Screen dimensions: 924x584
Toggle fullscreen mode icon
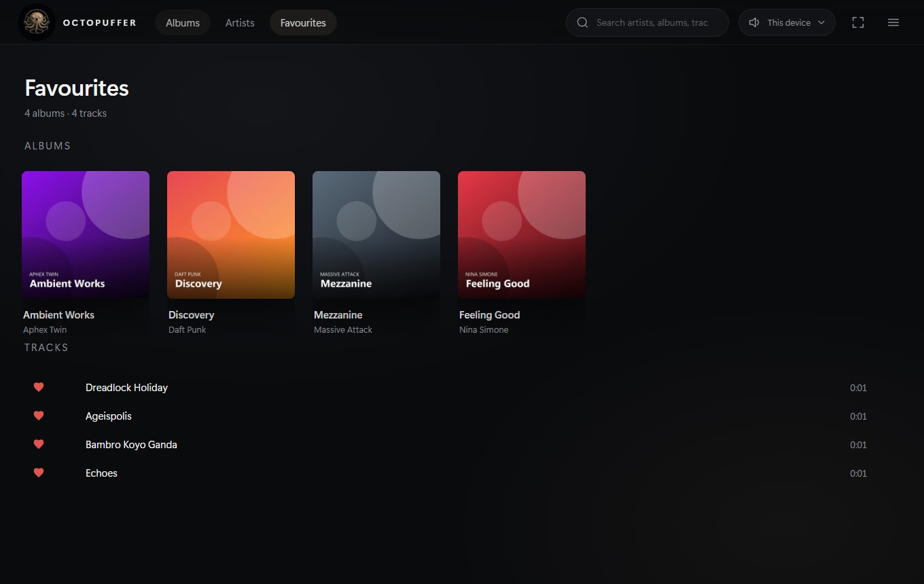pyautogui.click(x=858, y=22)
